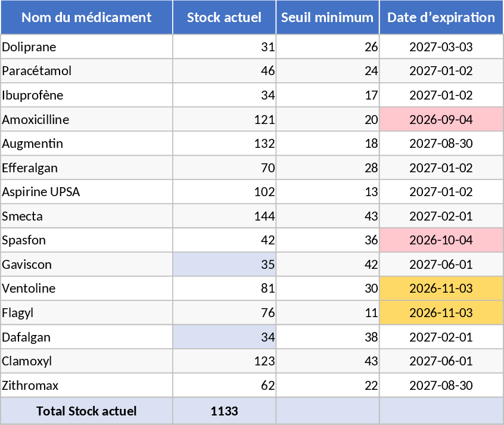Select the Efferalgan minimum threshold value 28
Screen dimensions: 504x425
click(327, 167)
